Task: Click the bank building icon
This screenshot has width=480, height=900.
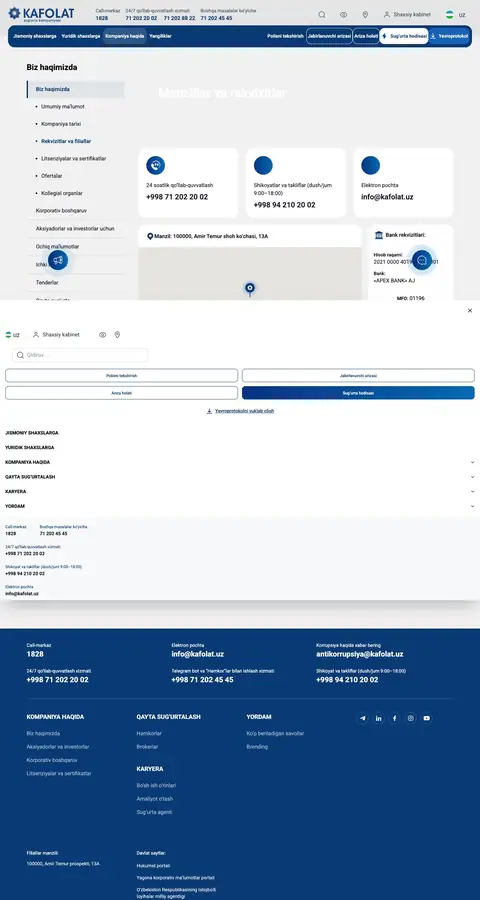Action: (x=379, y=235)
